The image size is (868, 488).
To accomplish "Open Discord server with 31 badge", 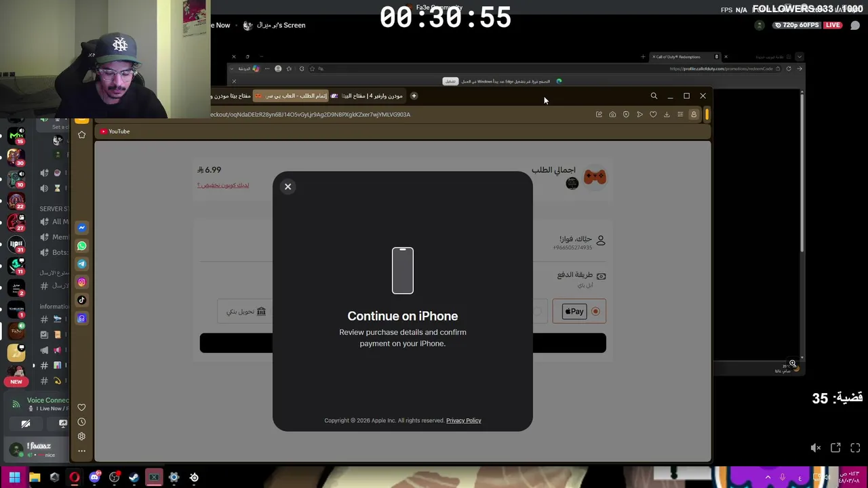I will coord(16,245).
